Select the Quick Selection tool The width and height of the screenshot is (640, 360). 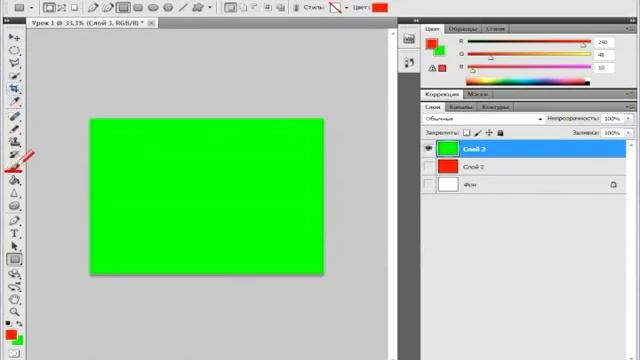tap(14, 76)
